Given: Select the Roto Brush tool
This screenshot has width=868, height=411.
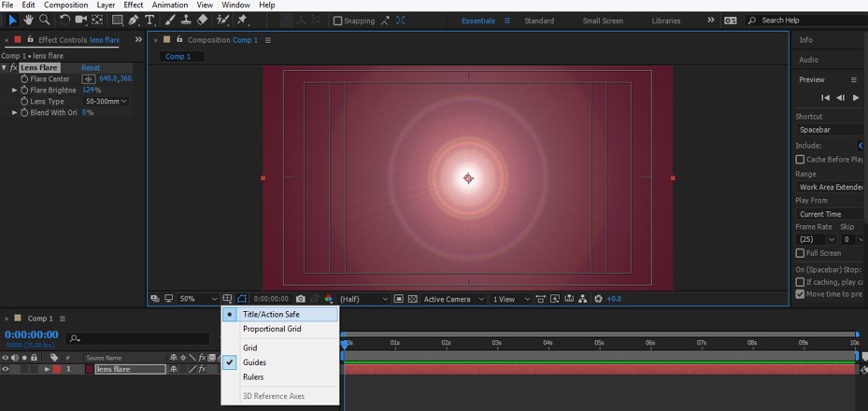Looking at the screenshot, I should [222, 21].
